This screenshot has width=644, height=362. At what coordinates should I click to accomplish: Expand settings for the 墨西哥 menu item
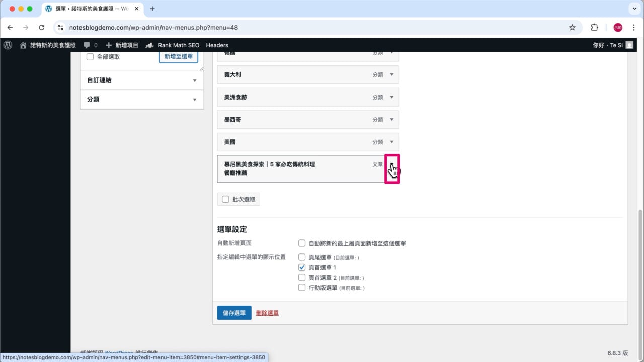[x=392, y=119]
